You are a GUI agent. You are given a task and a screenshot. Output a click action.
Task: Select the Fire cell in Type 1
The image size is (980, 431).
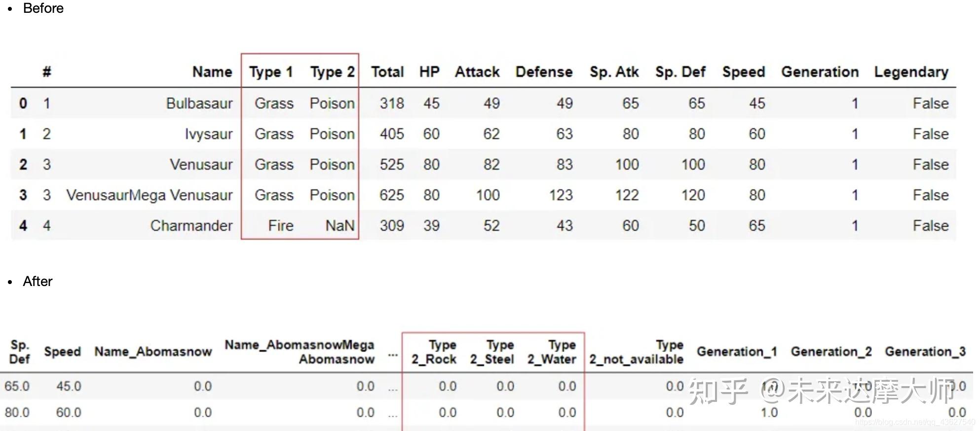tap(280, 226)
